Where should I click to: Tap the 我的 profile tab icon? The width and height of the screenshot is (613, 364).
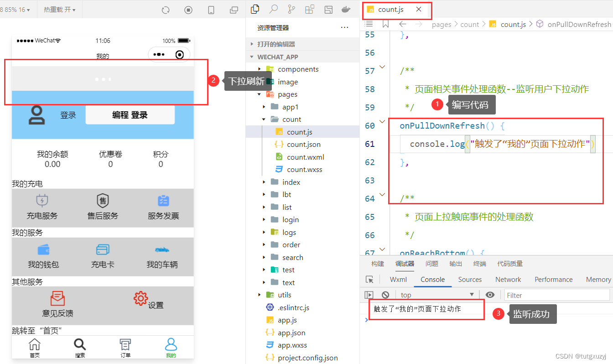pyautogui.click(x=171, y=344)
